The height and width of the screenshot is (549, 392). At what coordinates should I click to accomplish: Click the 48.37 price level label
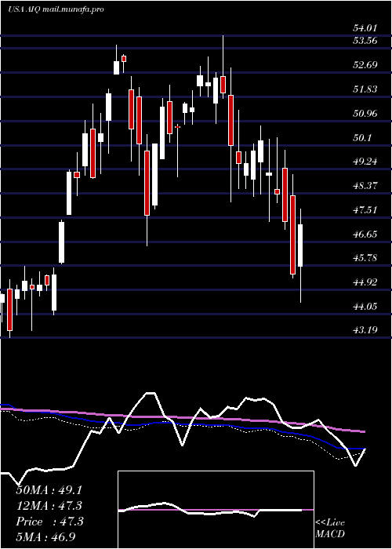click(x=365, y=186)
